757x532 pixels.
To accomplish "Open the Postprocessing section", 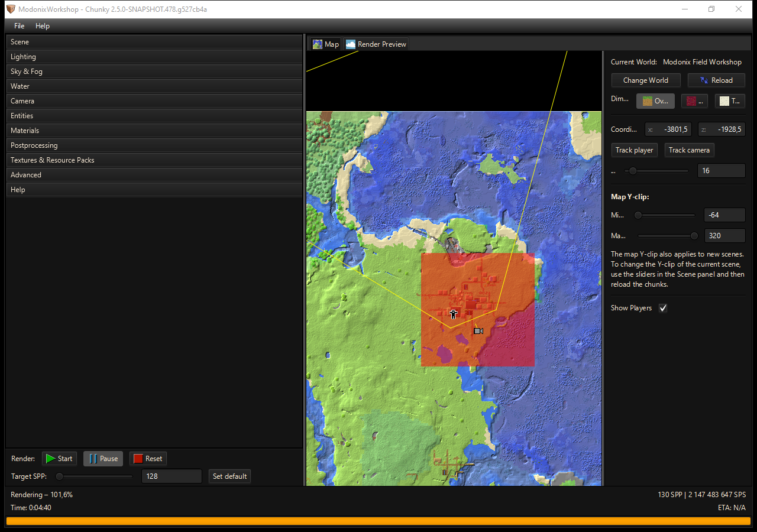I will click(x=154, y=145).
